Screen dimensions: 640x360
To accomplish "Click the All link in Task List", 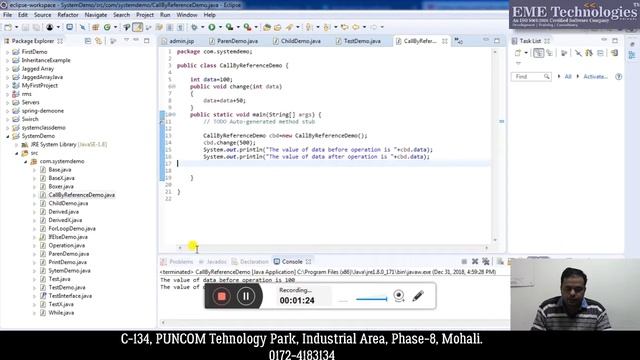I will click(x=568, y=77).
